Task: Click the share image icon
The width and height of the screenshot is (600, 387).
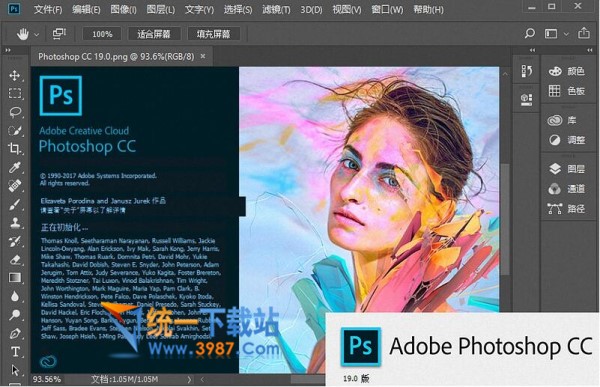Action: point(584,33)
